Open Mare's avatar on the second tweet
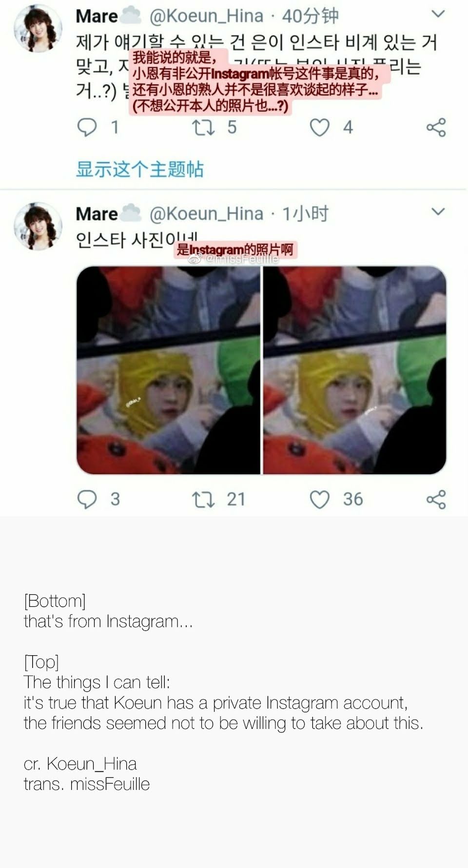 click(38, 226)
